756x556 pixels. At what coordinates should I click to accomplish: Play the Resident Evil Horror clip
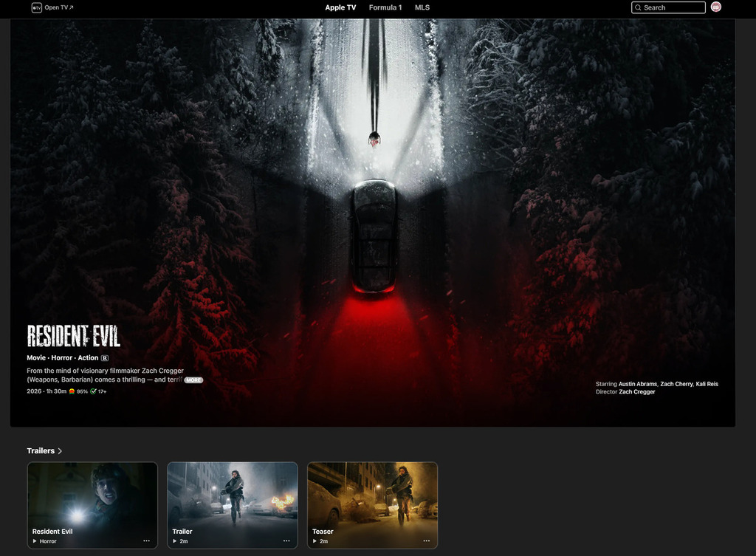click(35, 541)
